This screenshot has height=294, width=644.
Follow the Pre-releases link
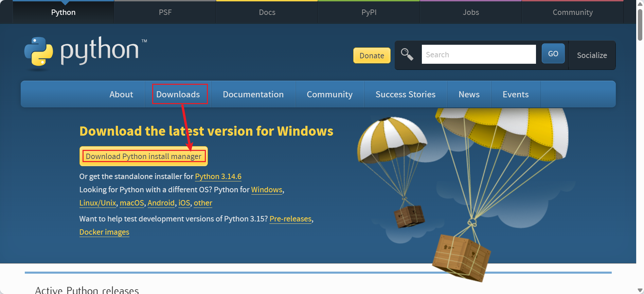pyautogui.click(x=290, y=219)
